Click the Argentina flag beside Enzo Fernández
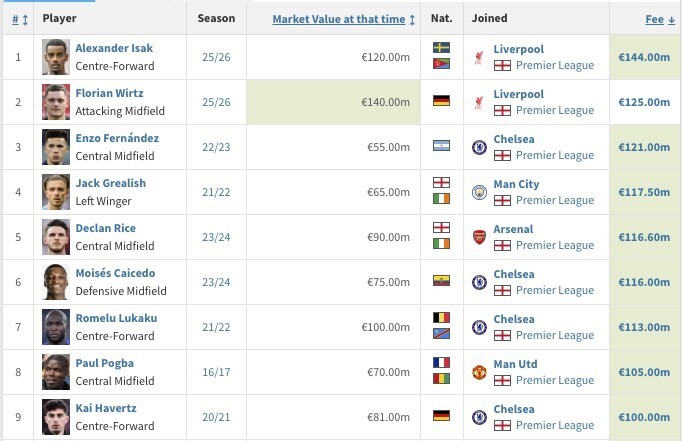This screenshot has height=441, width=682. point(441,146)
